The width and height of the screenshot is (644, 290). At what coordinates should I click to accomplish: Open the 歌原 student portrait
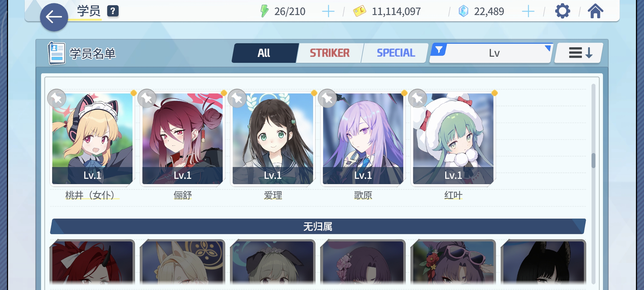pyautogui.click(x=363, y=139)
